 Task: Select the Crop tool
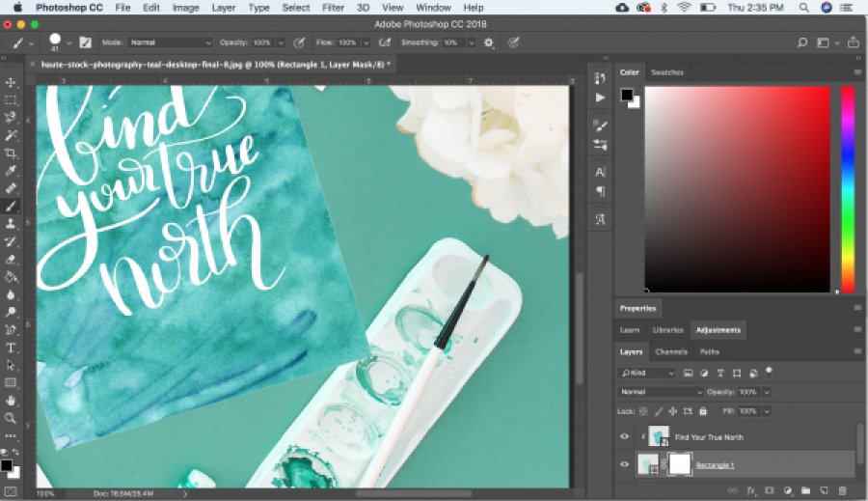pyautogui.click(x=12, y=153)
